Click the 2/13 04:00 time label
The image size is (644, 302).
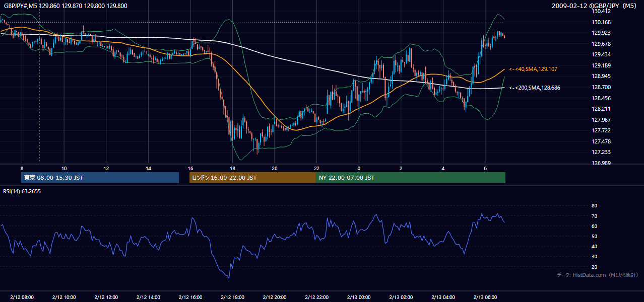[443, 297]
